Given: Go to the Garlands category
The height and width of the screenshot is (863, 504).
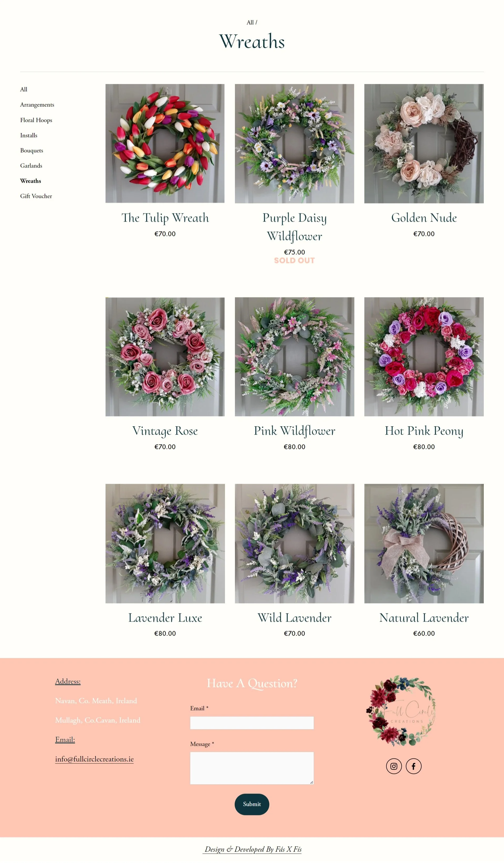Looking at the screenshot, I should pos(31,166).
